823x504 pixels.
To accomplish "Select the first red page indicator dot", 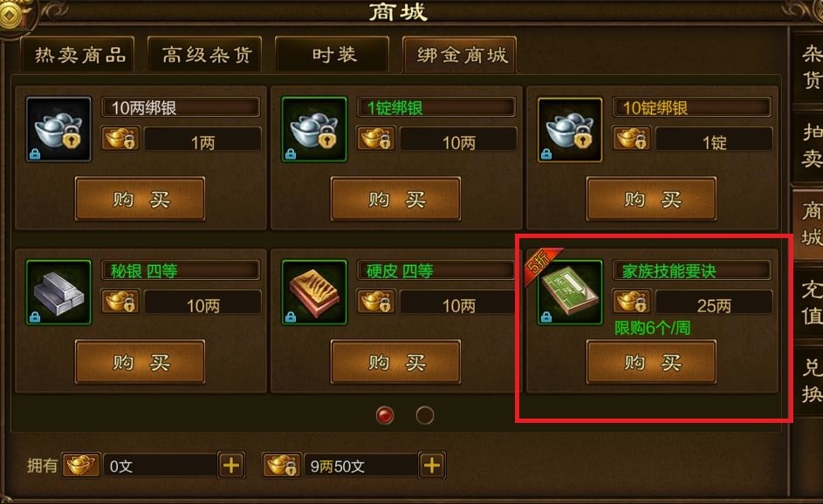I will [385, 415].
